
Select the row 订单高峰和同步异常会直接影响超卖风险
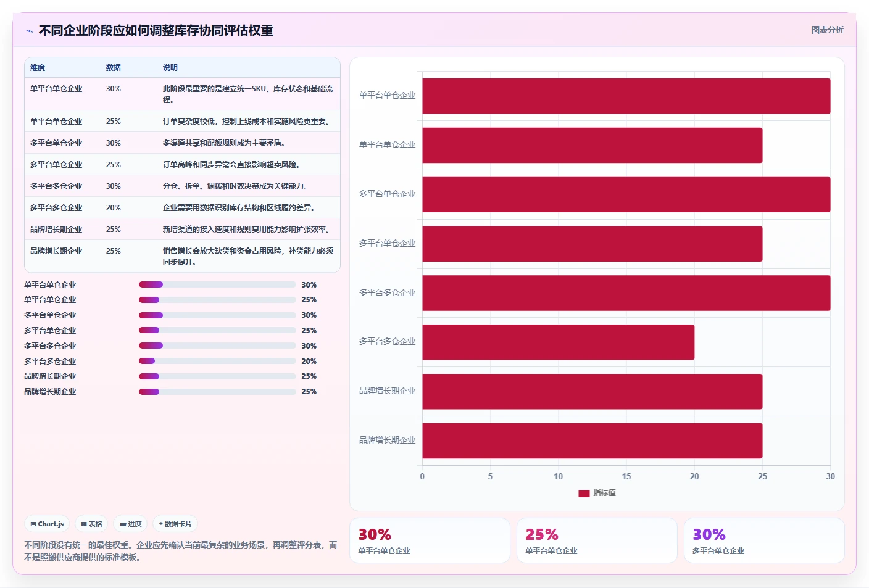(x=182, y=164)
